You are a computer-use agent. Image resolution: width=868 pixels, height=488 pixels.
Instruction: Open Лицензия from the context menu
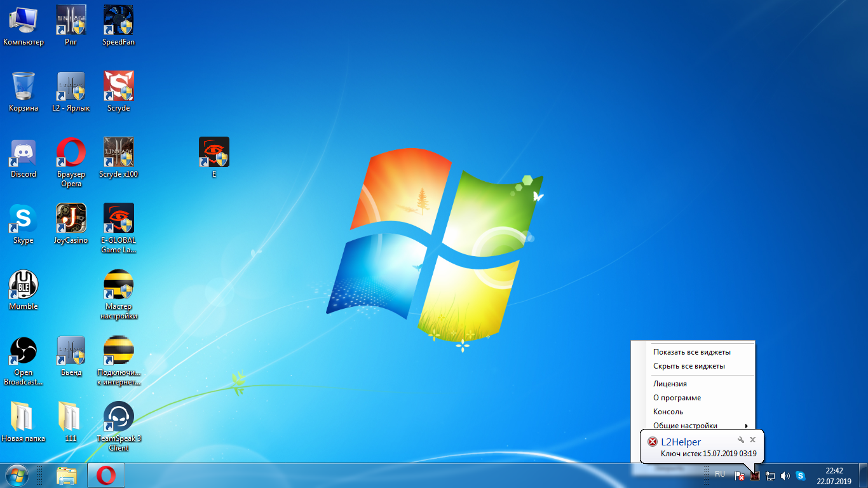tap(670, 384)
